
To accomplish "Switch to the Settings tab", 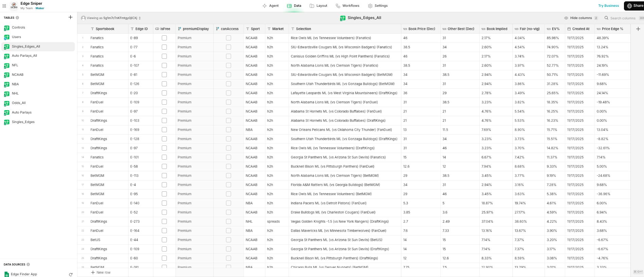I will [378, 6].
